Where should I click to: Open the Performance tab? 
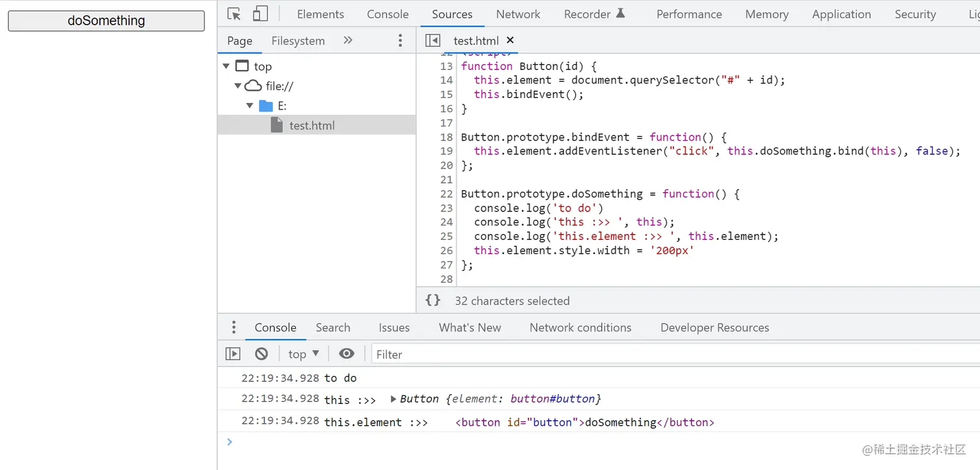pos(689,14)
